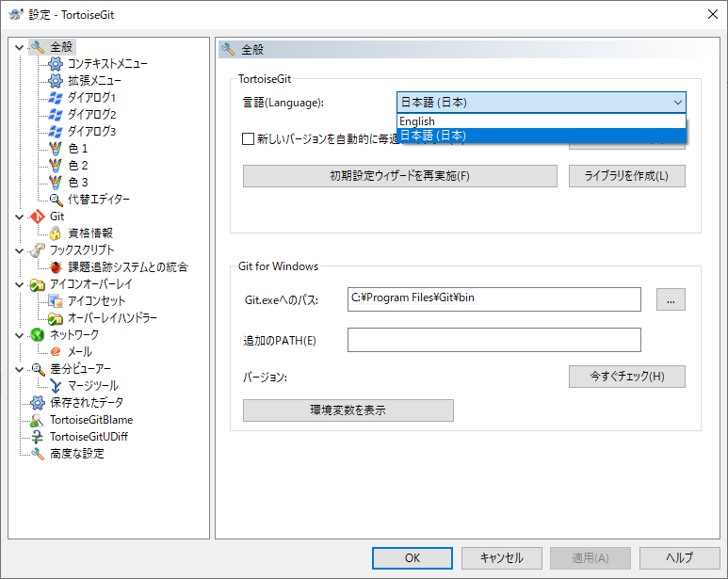Screen dimensions: 728x579
Task: Collapse the 差分ビューアー tree node
Action: 19,369
